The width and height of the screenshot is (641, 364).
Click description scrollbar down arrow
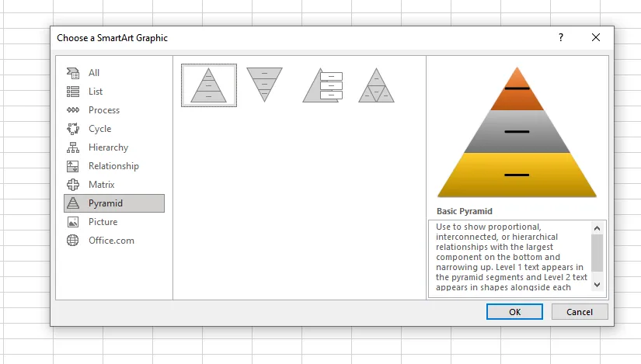pyautogui.click(x=597, y=285)
